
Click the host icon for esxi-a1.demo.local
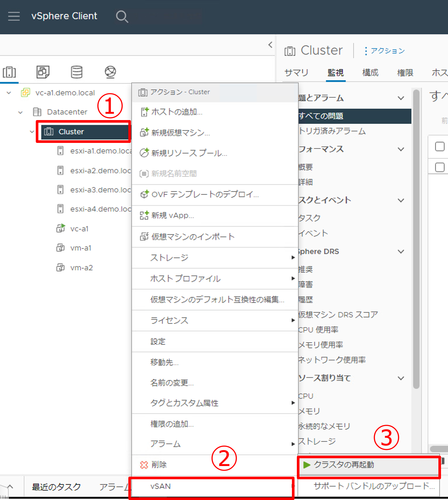(x=60, y=151)
